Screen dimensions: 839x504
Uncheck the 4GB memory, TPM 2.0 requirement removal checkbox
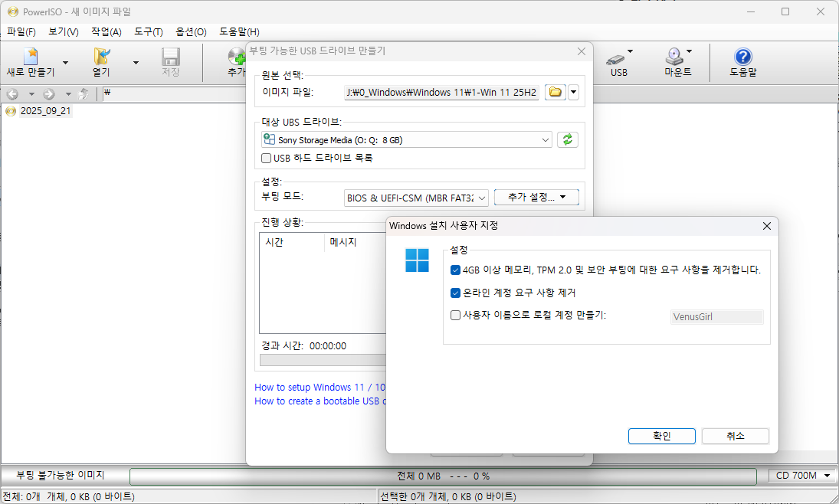pyautogui.click(x=455, y=270)
